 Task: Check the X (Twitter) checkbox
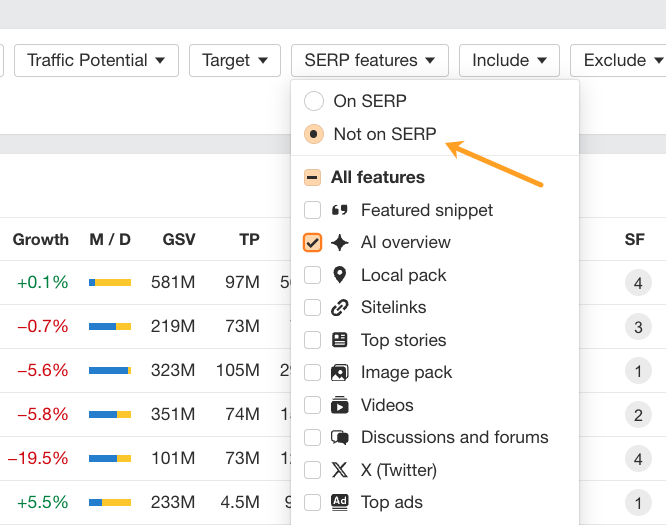click(312, 470)
